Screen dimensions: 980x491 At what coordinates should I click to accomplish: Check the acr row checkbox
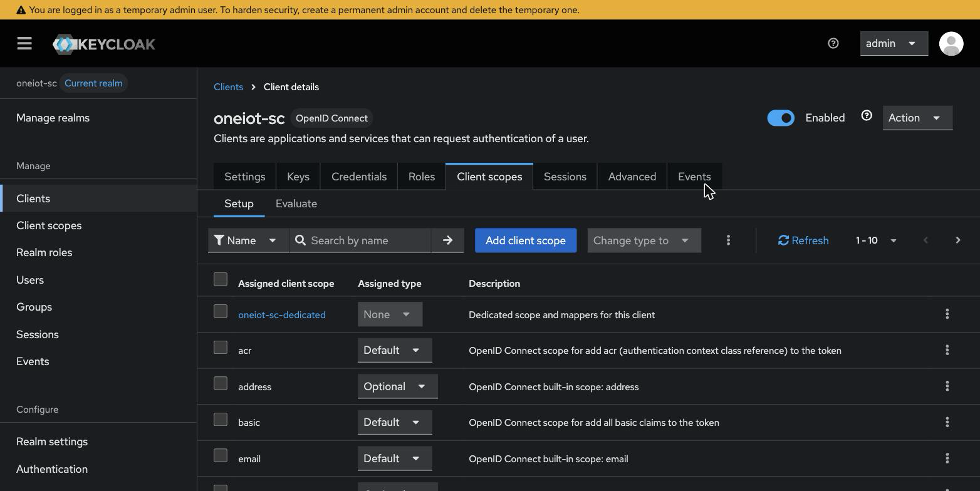[220, 347]
